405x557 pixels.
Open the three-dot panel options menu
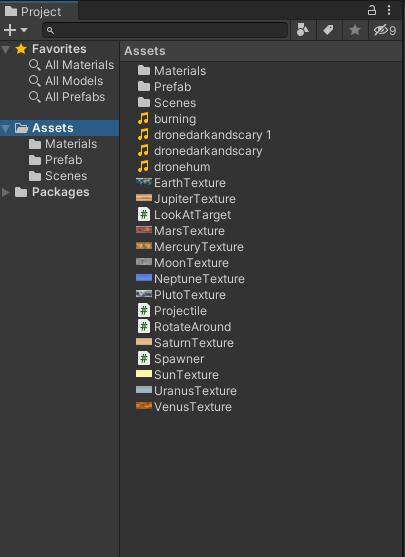[x=389, y=10]
